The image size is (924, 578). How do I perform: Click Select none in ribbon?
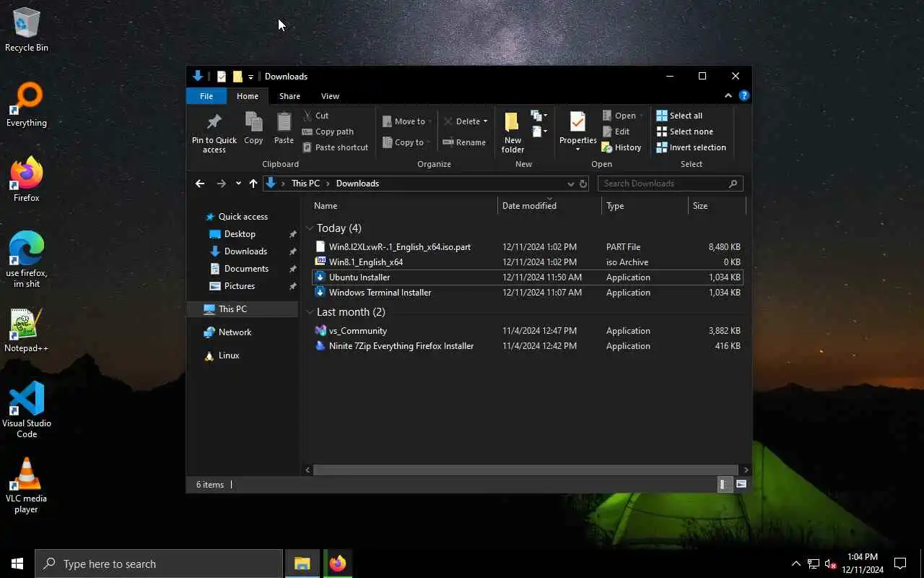(x=684, y=131)
